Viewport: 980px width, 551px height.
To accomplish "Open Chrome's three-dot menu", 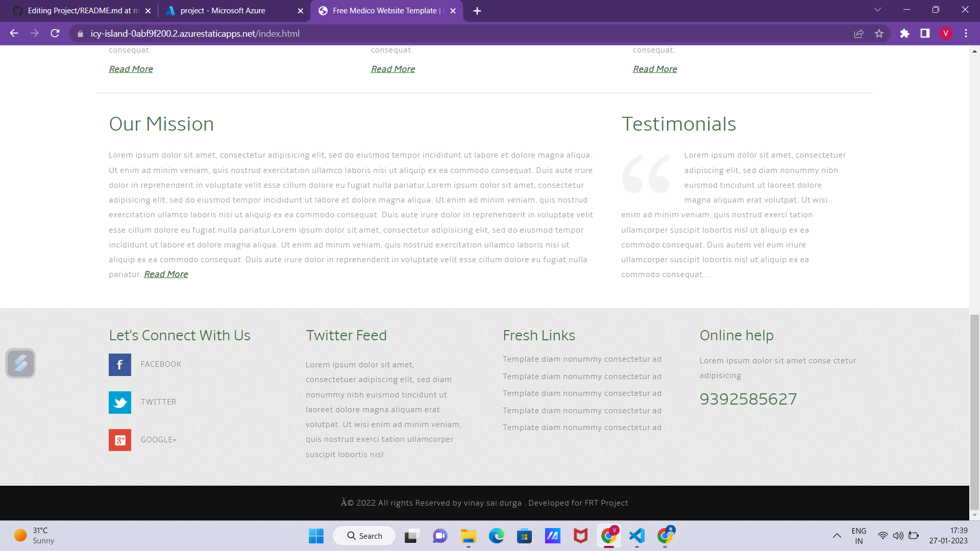I will click(966, 34).
